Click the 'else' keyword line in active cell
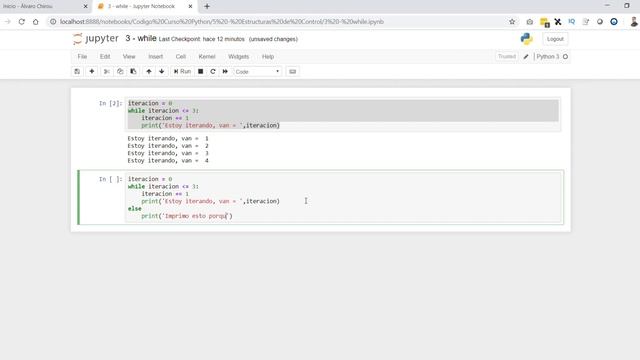The width and height of the screenshot is (640, 360). pyautogui.click(x=135, y=209)
